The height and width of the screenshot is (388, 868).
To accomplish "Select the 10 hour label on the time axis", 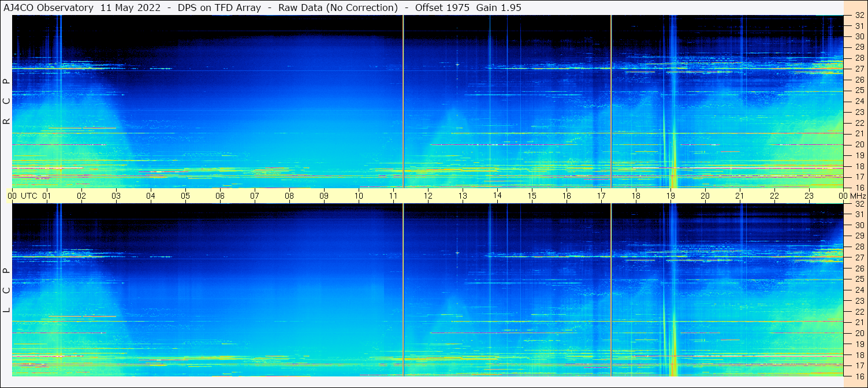I will (359, 196).
